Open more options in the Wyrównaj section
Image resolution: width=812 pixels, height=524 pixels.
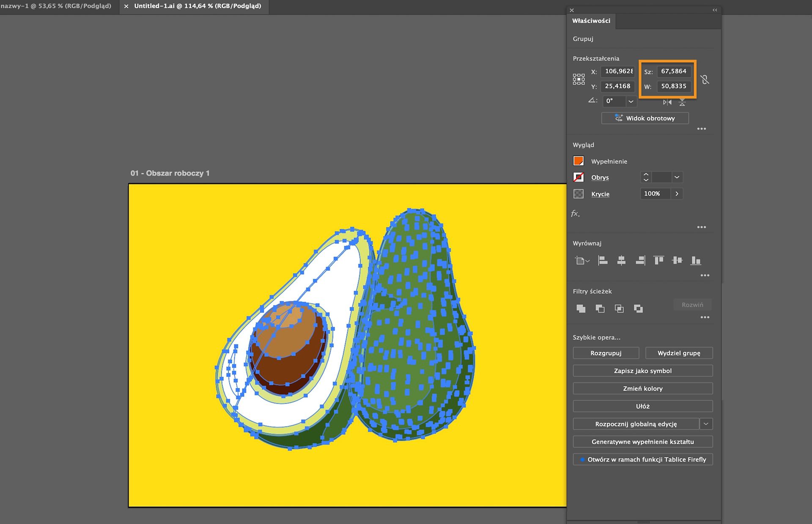click(x=705, y=276)
